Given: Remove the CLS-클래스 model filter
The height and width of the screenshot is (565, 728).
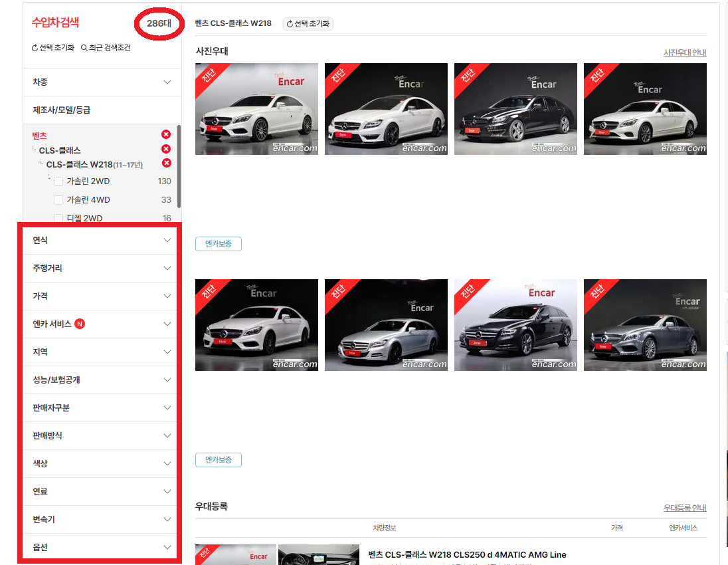Looking at the screenshot, I should click(166, 149).
